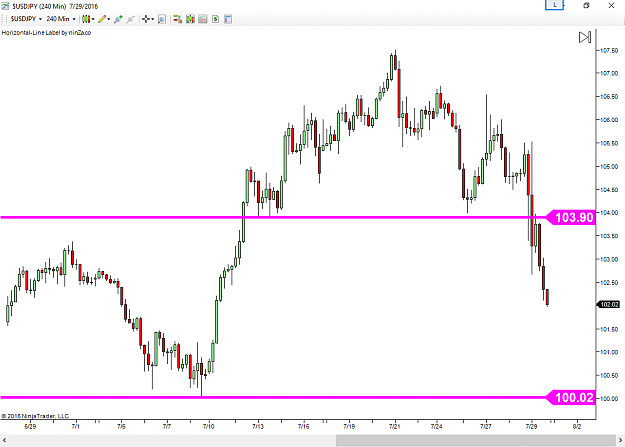The width and height of the screenshot is (625, 447).
Task: Open the Strategies icon
Action: pos(216,19)
